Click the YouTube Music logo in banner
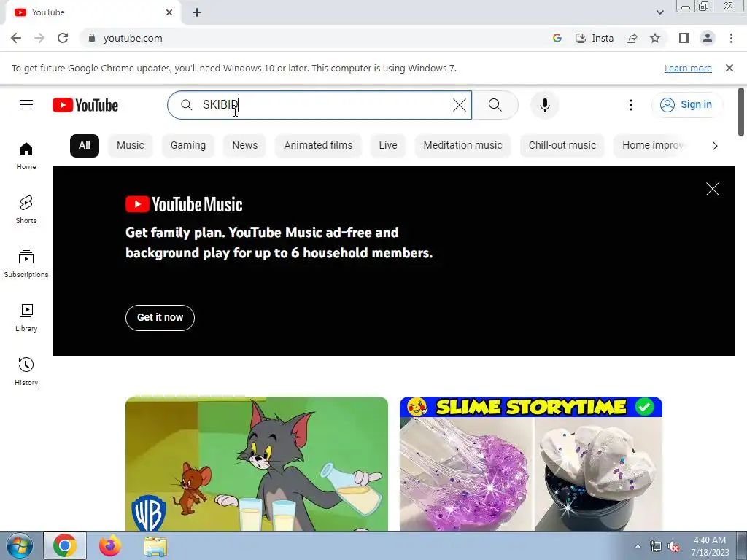This screenshot has height=560, width=747. pyautogui.click(x=184, y=204)
